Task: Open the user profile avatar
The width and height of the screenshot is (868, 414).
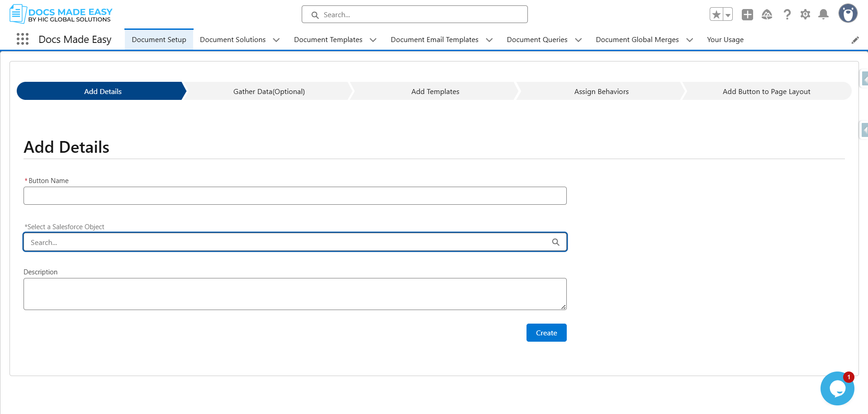Action: tap(848, 14)
